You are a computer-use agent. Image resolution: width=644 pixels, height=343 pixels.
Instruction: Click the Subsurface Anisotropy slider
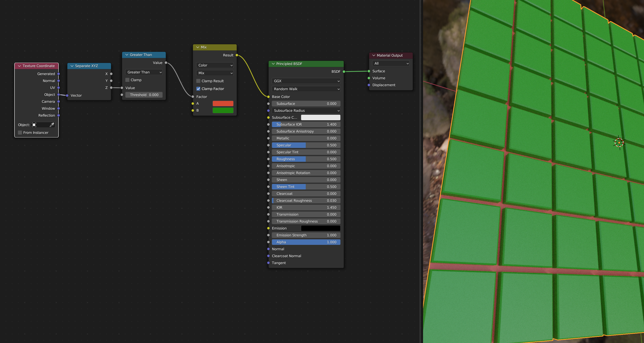click(x=306, y=131)
